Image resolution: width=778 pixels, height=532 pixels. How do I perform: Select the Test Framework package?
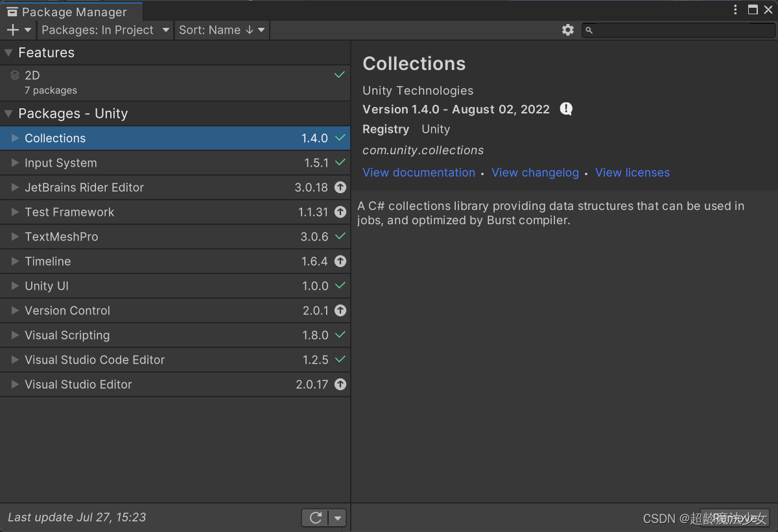point(175,212)
